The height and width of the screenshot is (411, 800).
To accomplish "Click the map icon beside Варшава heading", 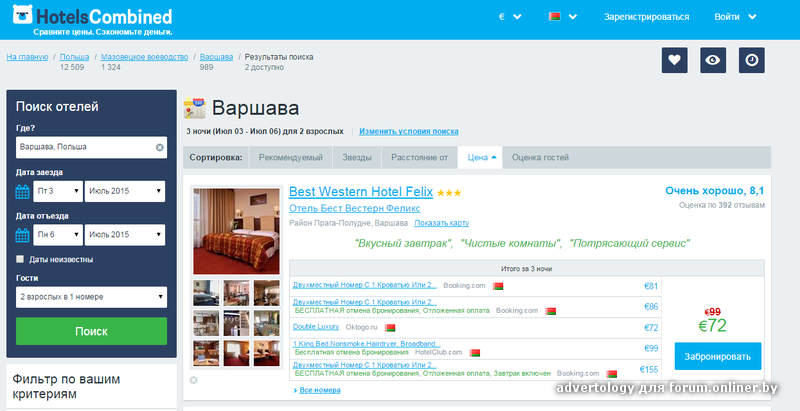I will click(194, 108).
